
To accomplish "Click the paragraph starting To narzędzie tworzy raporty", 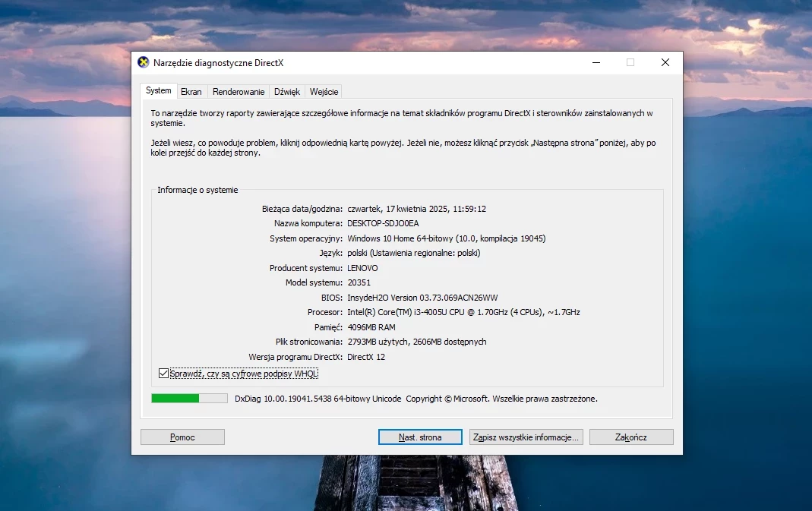I will click(402, 118).
